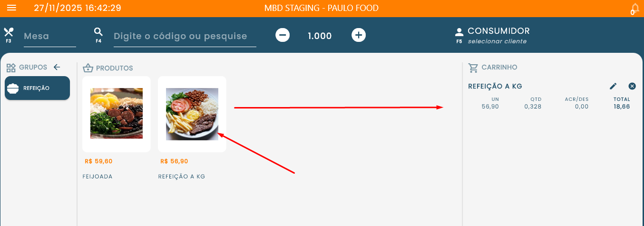This screenshot has height=226, width=644.
Task: Edit the Refeição a KG cart item
Action: tap(613, 86)
